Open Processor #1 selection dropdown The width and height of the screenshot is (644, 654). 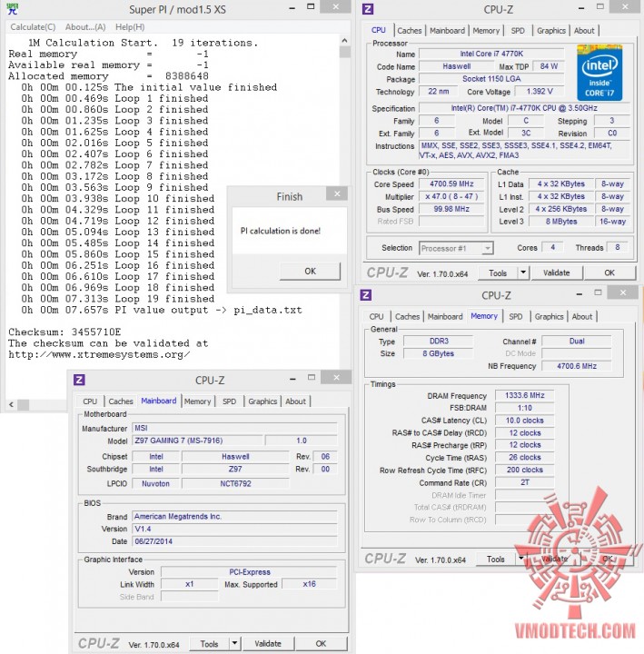(x=456, y=248)
